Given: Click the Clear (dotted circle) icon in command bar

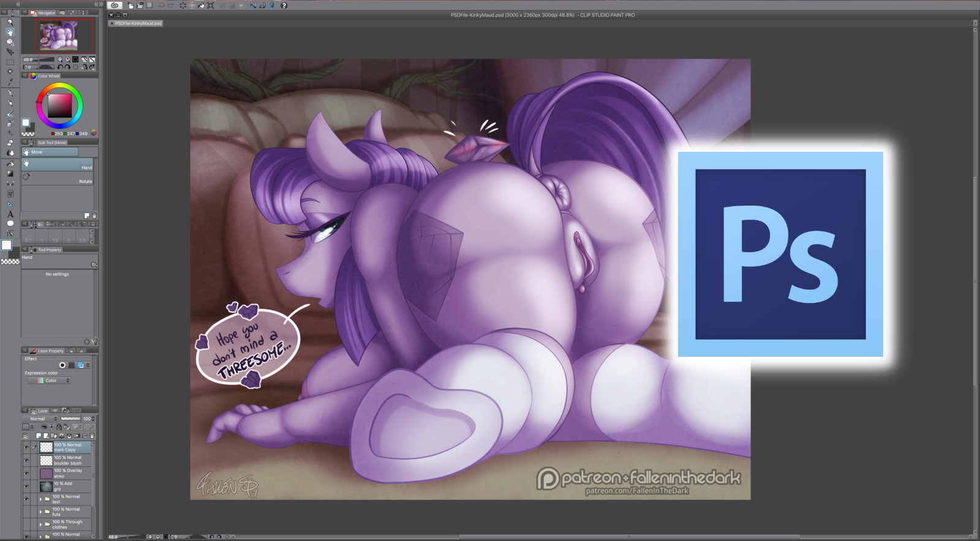Looking at the screenshot, I should pos(183,6).
